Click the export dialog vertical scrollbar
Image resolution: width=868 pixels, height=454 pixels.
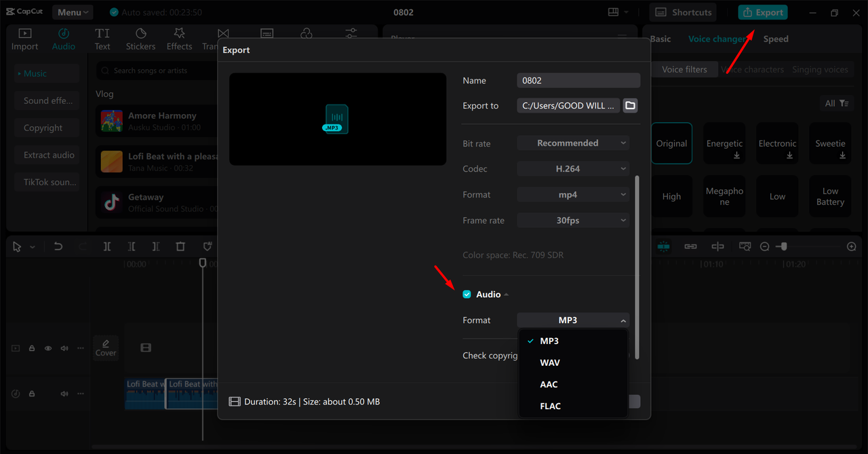(637, 267)
